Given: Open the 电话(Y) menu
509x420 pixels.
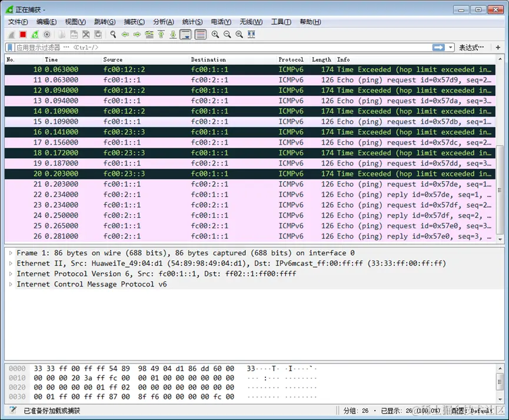Looking at the screenshot, I should 221,22.
